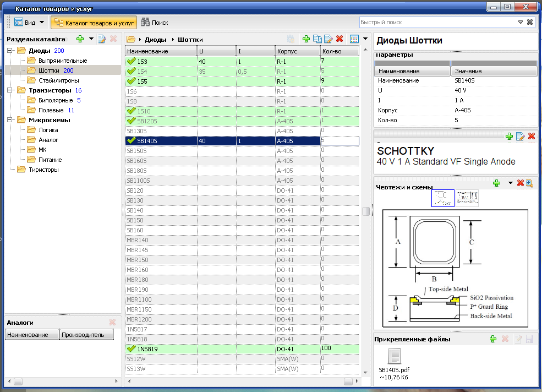The height and width of the screenshot is (392, 542).
Task: Open the table columns view icon
Action: [x=354, y=39]
